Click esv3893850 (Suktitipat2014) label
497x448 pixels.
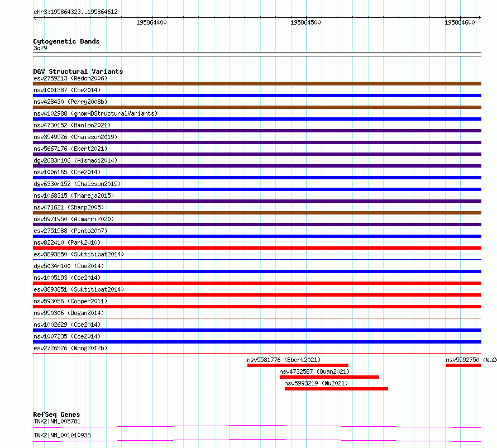tap(79, 254)
